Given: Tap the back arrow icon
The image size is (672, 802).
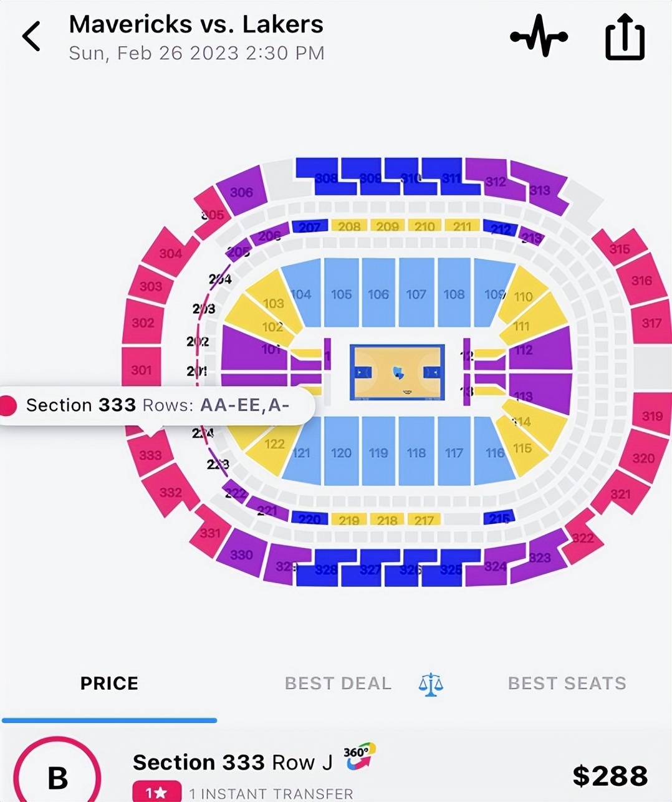Looking at the screenshot, I should [x=31, y=36].
